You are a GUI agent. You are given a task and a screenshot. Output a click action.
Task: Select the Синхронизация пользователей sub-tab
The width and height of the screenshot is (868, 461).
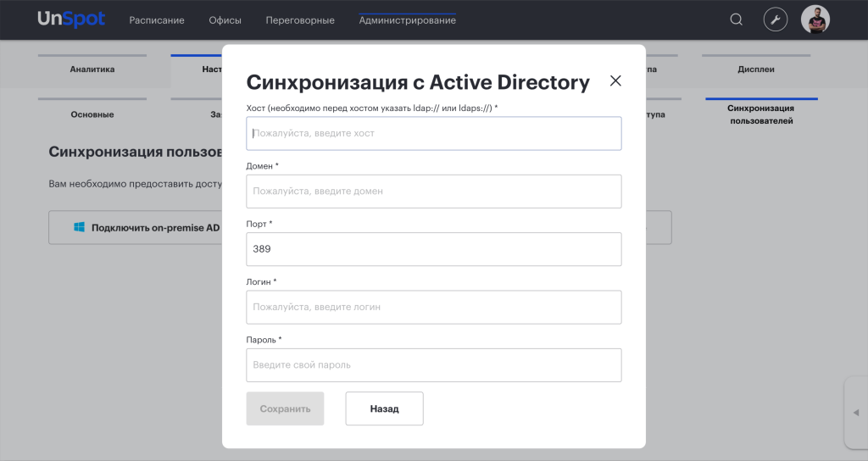[761, 114]
